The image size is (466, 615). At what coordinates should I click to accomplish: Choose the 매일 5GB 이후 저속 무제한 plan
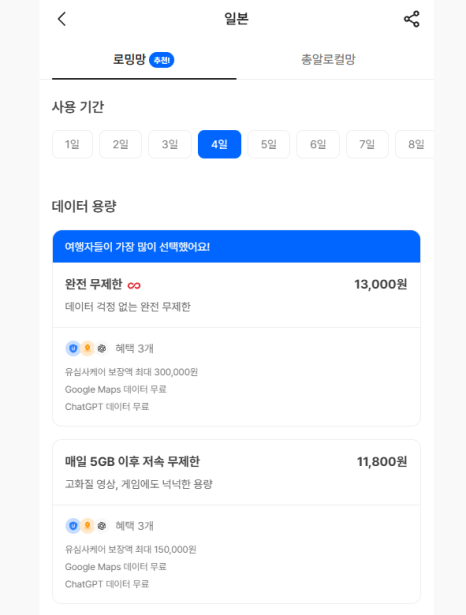pyautogui.click(x=237, y=472)
